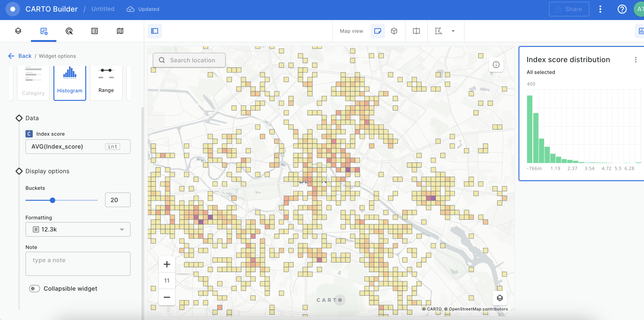
Task: Open the Widgets tab
Action: (44, 31)
